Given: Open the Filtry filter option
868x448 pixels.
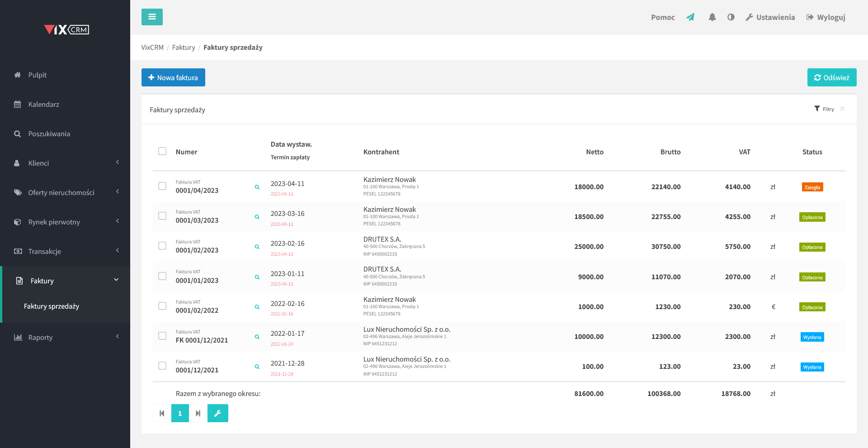Looking at the screenshot, I should coord(824,109).
